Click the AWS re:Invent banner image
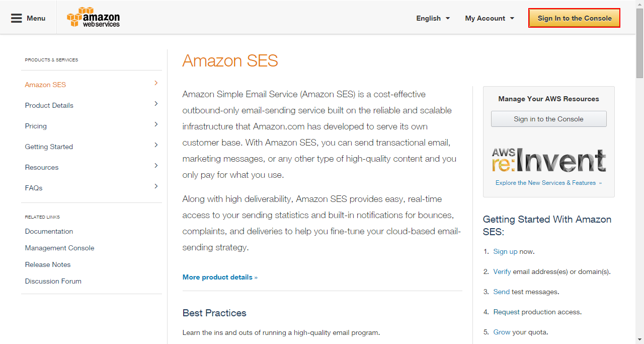644x344 pixels. (x=548, y=160)
